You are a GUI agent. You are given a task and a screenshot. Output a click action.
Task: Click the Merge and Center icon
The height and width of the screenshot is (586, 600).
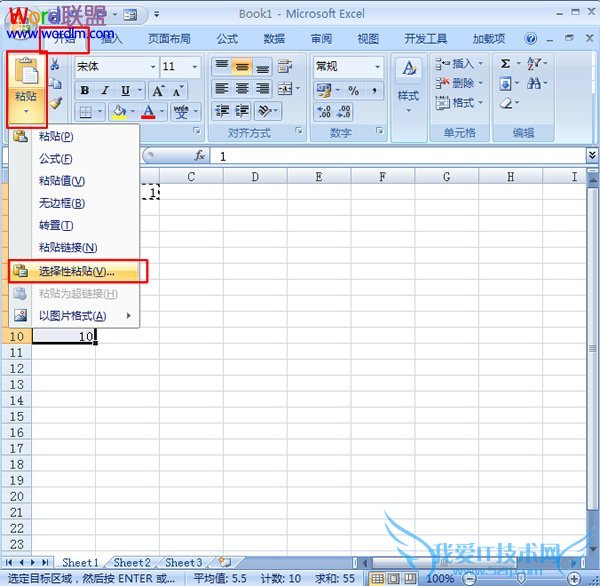(285, 88)
